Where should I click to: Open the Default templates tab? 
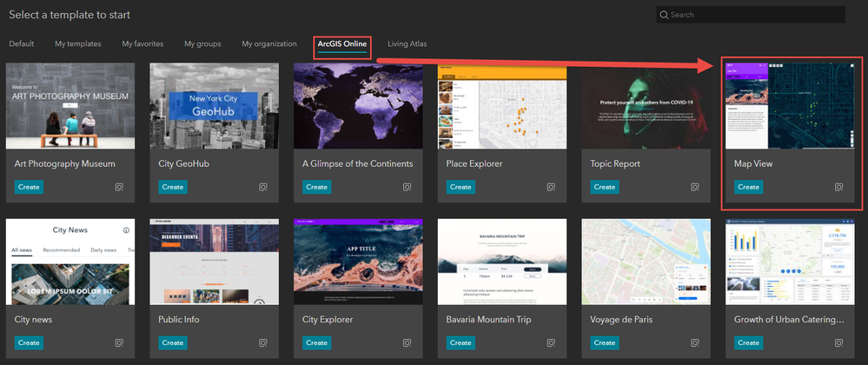click(22, 43)
